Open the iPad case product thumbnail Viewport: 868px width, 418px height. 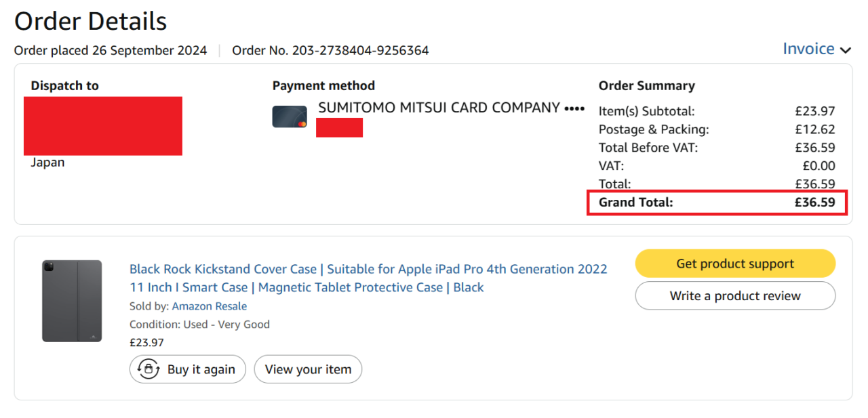(x=72, y=301)
